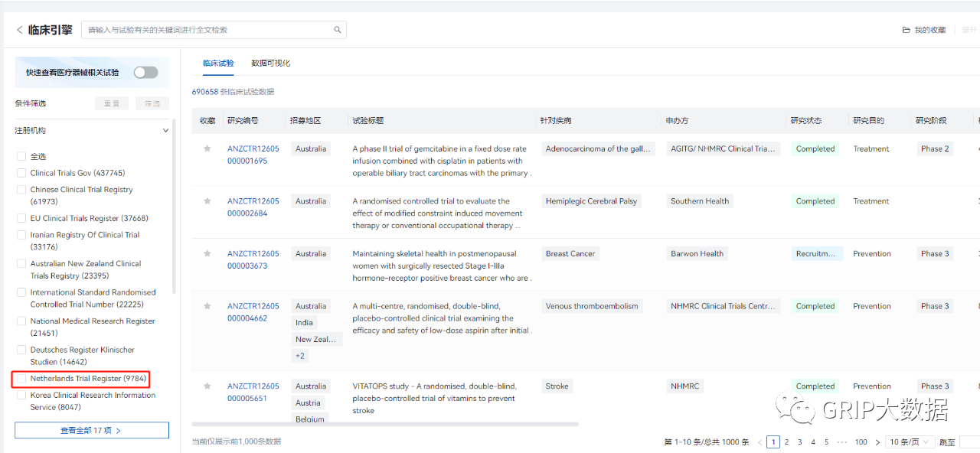Star the ANZCTR12605000003673 trial

[x=207, y=253]
